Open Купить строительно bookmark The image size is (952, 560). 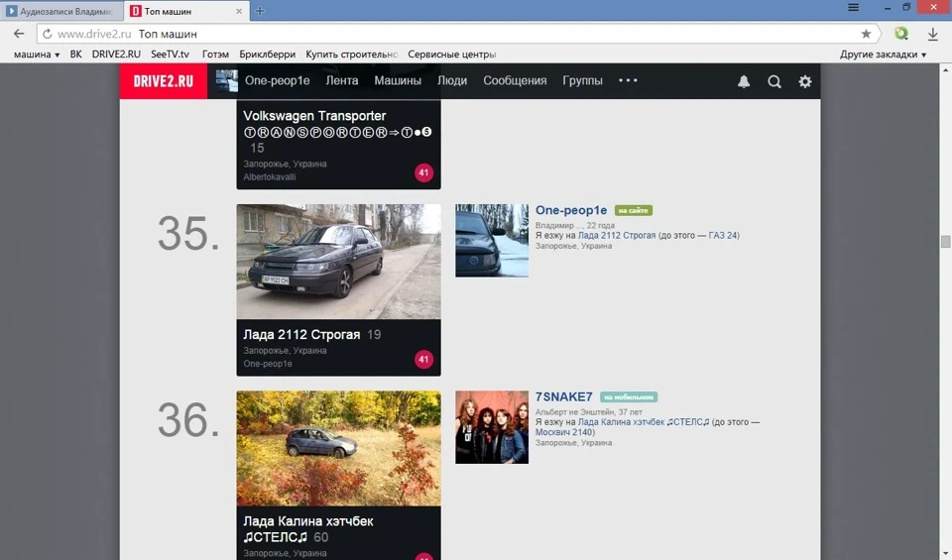tap(351, 54)
